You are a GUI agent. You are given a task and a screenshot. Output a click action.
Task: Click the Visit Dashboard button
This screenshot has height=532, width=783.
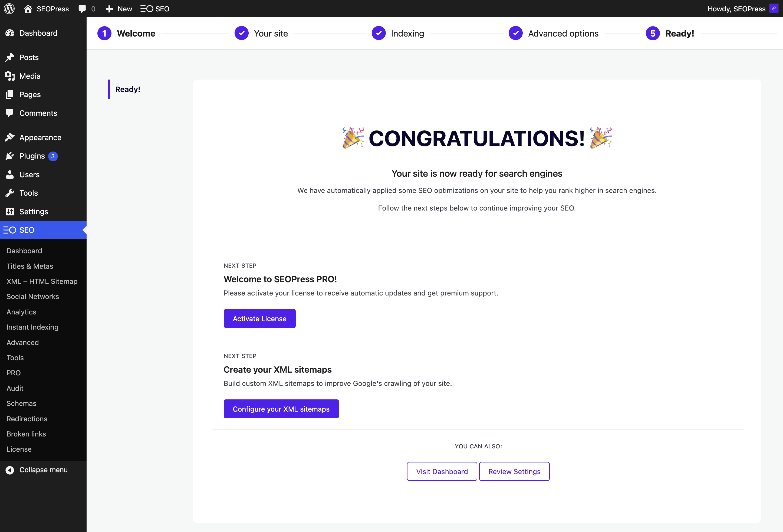(x=442, y=471)
